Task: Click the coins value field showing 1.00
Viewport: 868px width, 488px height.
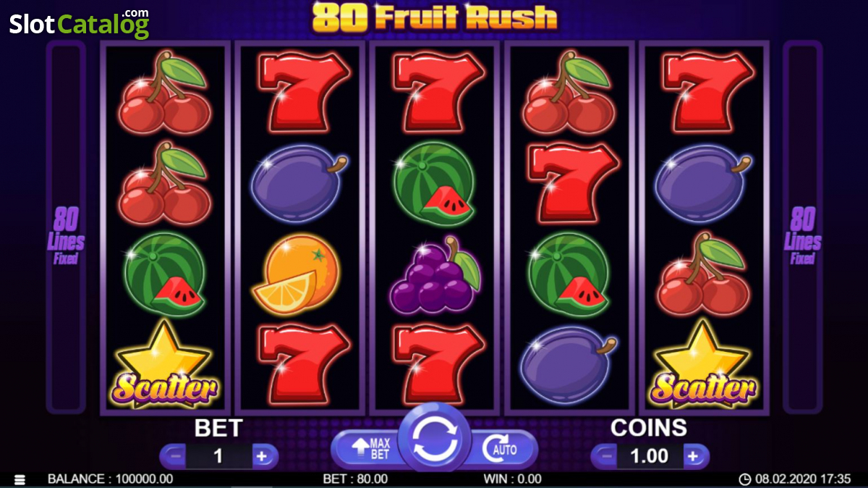Action: [x=650, y=456]
